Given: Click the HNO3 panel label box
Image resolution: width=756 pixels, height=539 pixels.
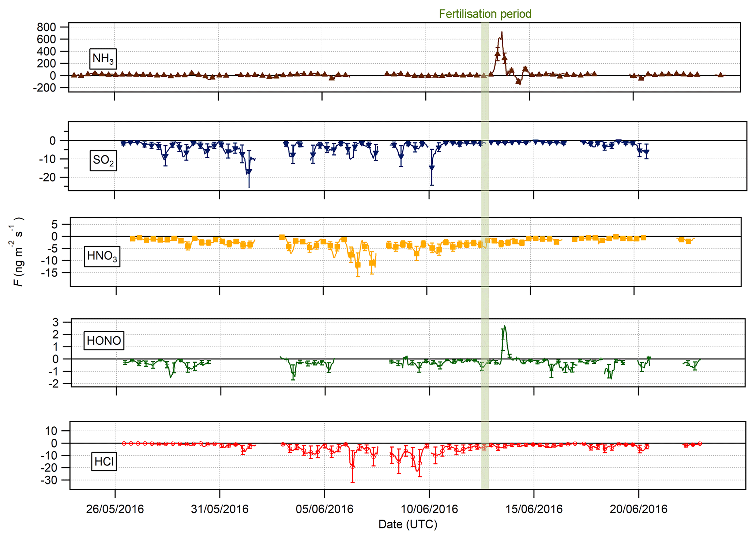Looking at the screenshot, I should [102, 256].
